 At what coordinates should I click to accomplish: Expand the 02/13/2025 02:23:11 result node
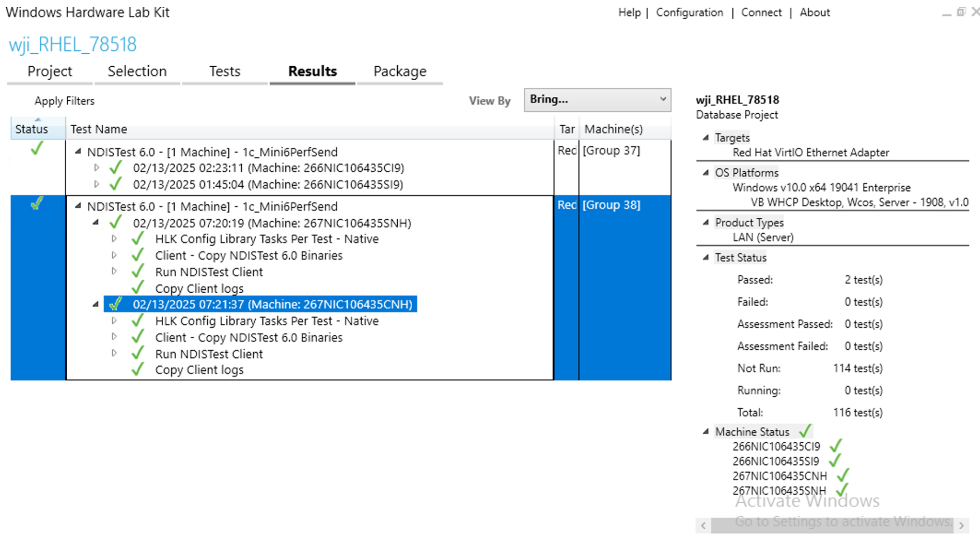point(97,168)
